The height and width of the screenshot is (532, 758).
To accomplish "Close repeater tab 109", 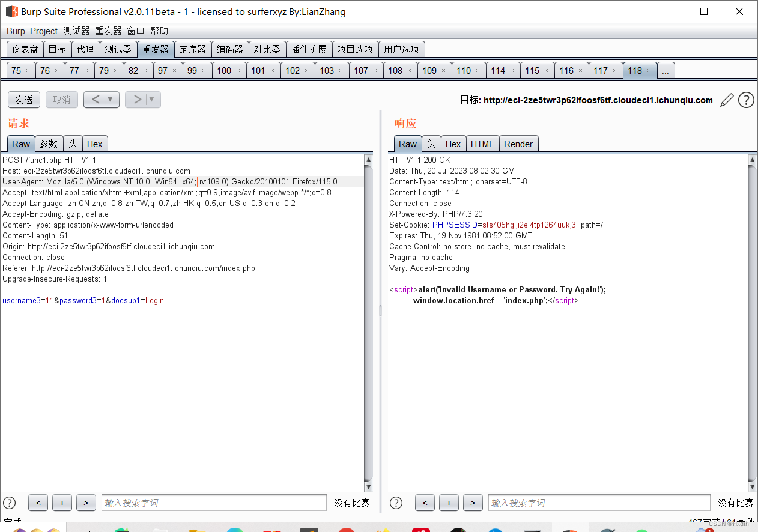I will (x=444, y=71).
